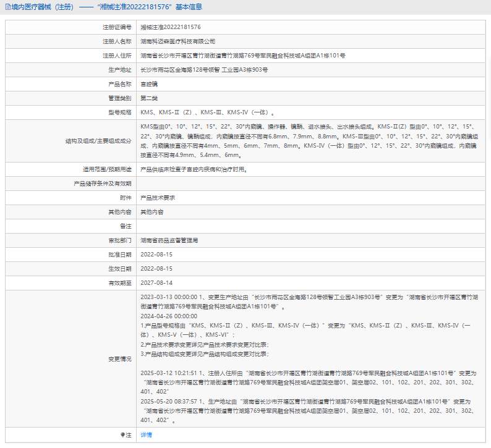Select structure description starting KMS型由0°
The height and width of the screenshot is (448, 491).
[309, 141]
